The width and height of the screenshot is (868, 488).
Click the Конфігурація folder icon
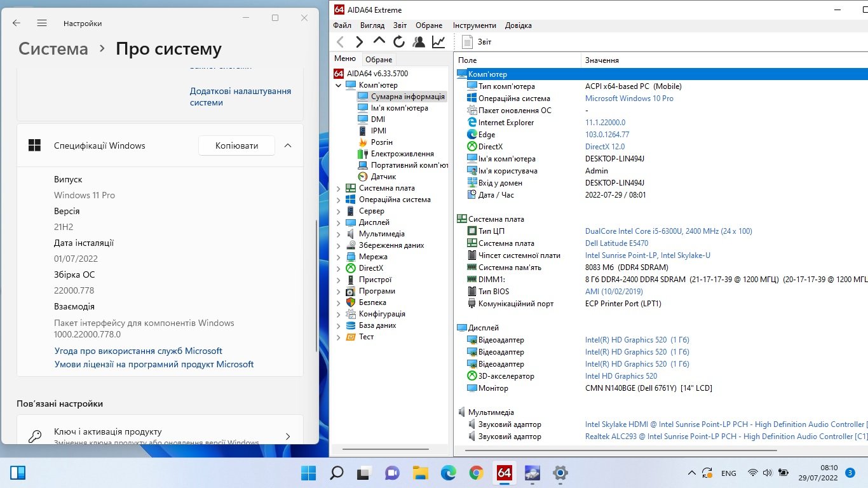[x=351, y=314]
